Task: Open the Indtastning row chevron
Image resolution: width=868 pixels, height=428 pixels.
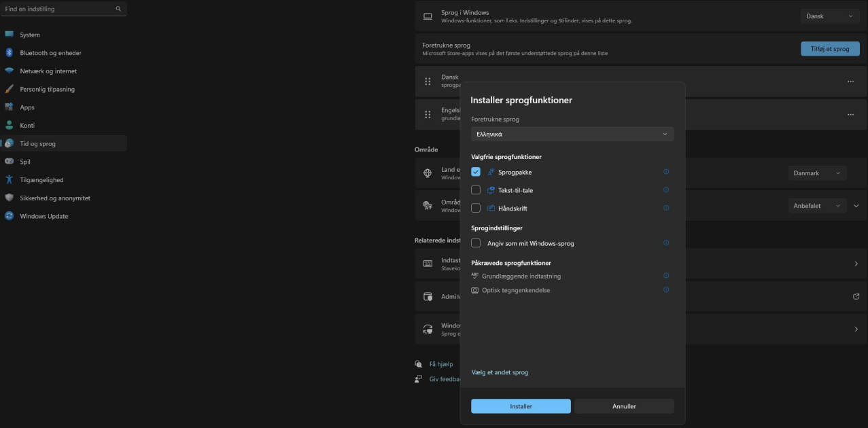Action: click(x=856, y=264)
